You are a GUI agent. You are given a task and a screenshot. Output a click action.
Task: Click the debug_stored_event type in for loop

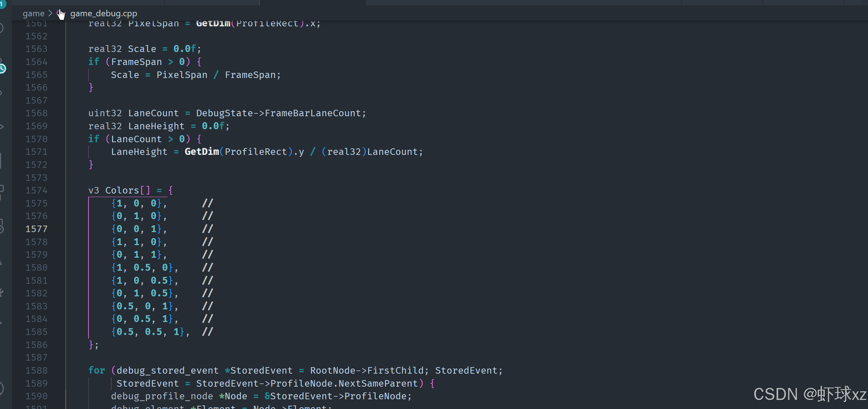[167, 370]
